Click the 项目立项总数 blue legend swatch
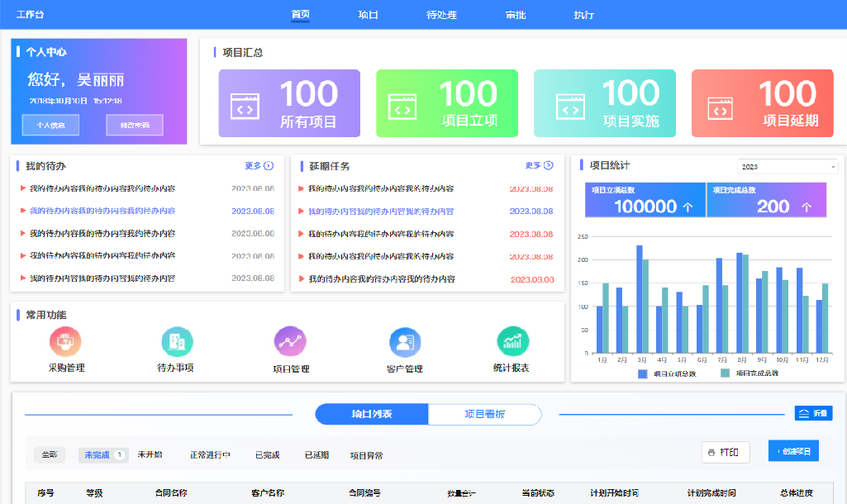The image size is (847, 504). (642, 373)
